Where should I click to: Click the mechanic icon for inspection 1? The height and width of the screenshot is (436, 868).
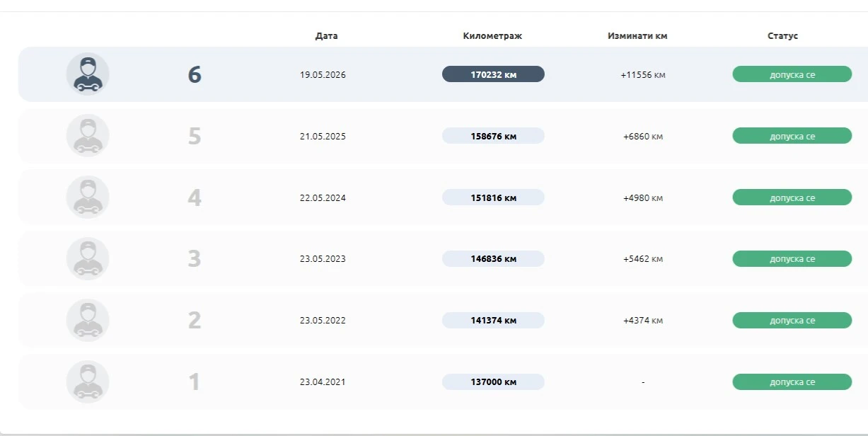88,381
